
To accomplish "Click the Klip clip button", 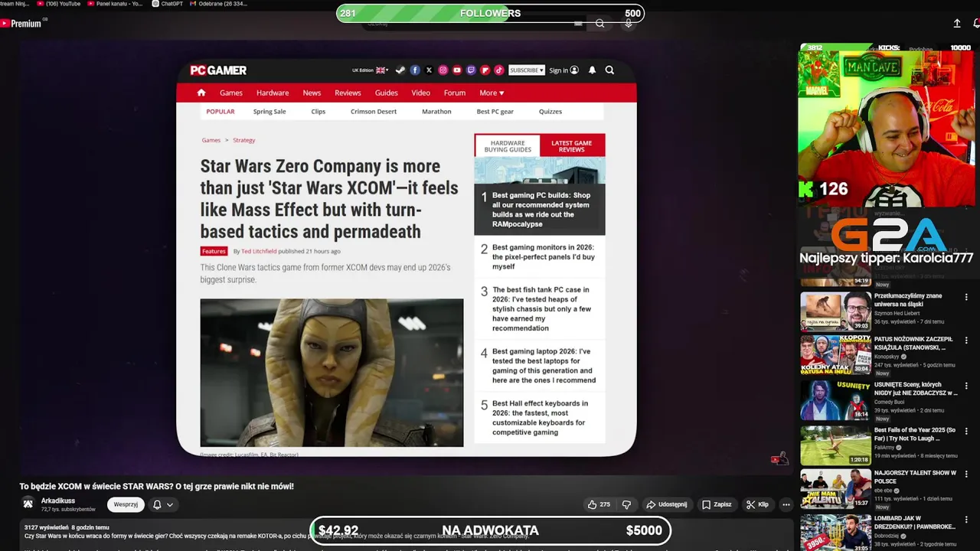I will 757,504.
